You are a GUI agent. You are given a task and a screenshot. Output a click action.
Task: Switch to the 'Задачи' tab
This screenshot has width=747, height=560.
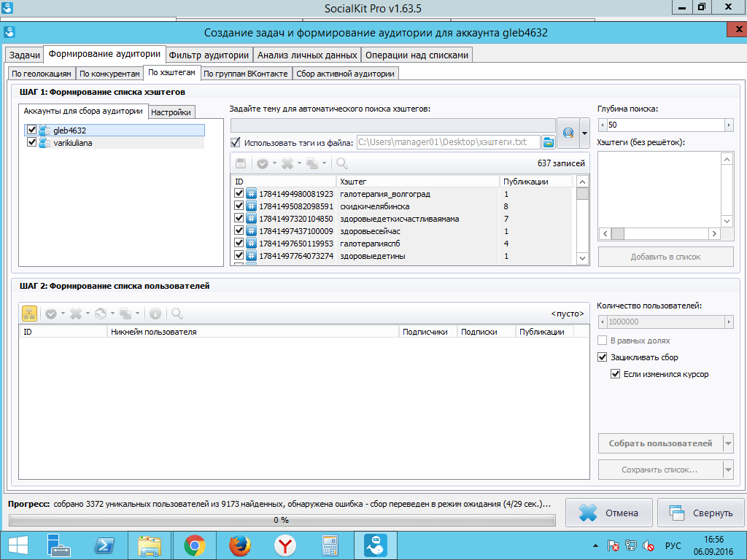pos(24,55)
